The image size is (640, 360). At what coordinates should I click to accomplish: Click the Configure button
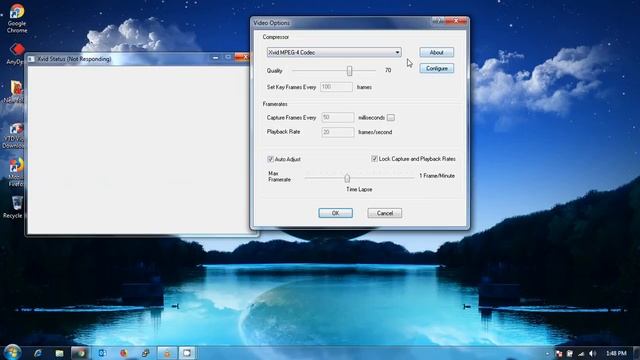point(436,68)
